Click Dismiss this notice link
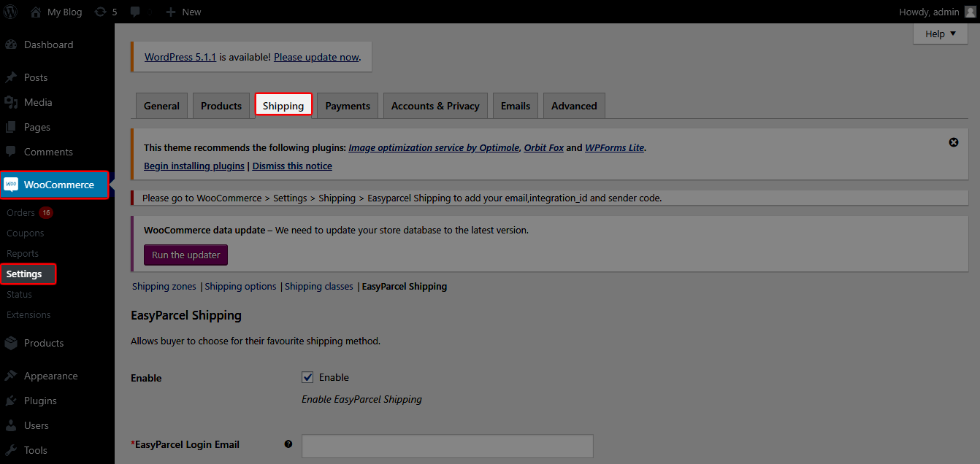 292,166
